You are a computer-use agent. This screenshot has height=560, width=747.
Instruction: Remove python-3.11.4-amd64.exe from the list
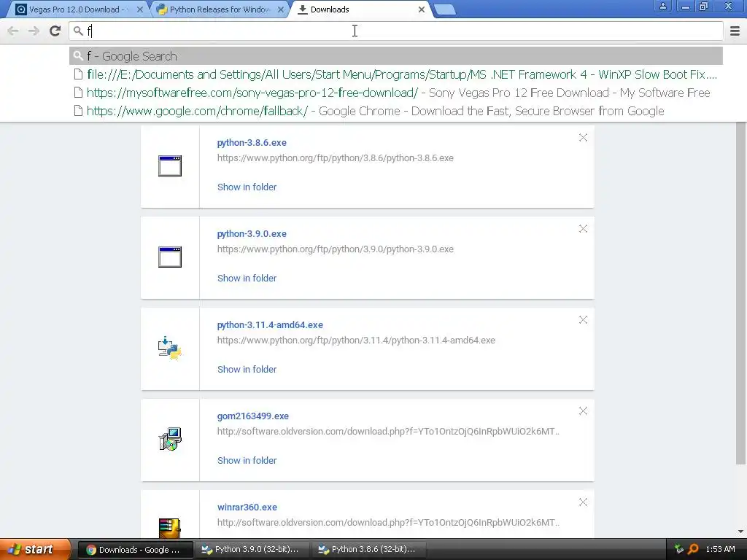tap(583, 319)
